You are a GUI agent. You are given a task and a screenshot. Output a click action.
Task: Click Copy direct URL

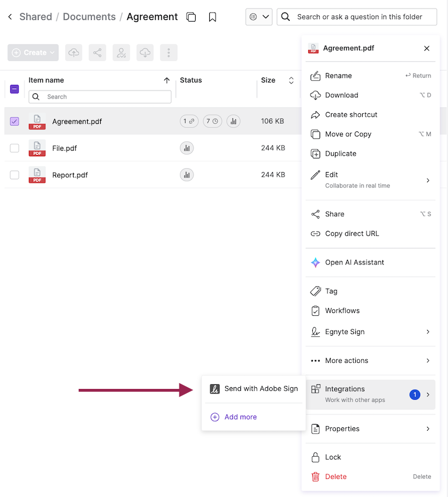[371, 234]
